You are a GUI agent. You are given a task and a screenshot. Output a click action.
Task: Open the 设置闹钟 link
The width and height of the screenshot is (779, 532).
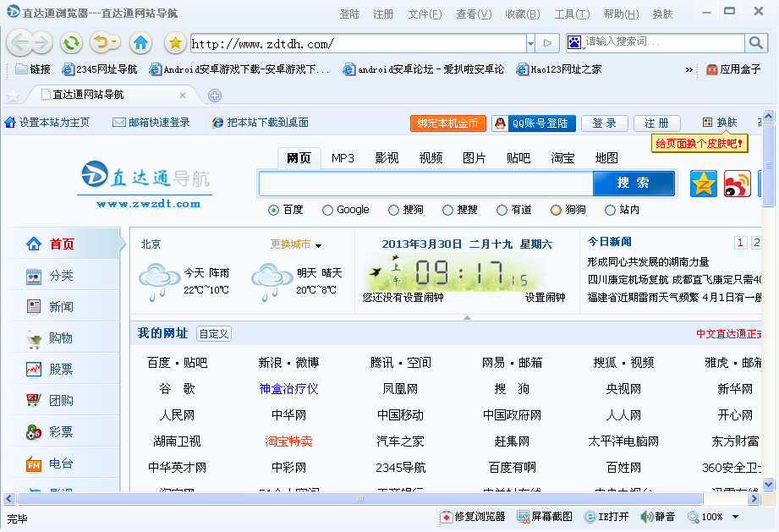pos(545,298)
